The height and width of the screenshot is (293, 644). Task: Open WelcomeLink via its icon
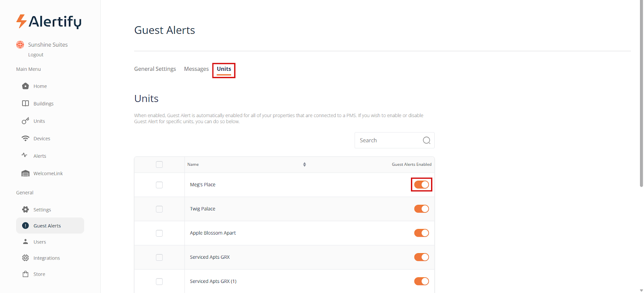click(x=25, y=173)
